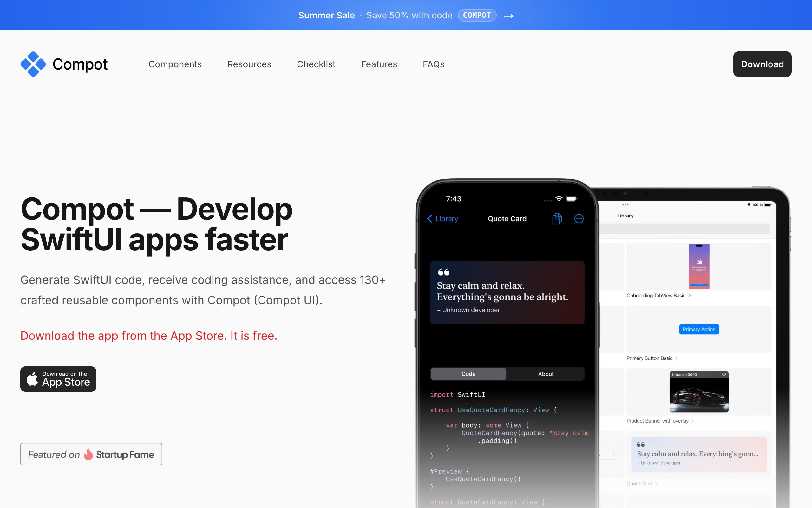Click the COMPOT promo code pill

(x=477, y=15)
